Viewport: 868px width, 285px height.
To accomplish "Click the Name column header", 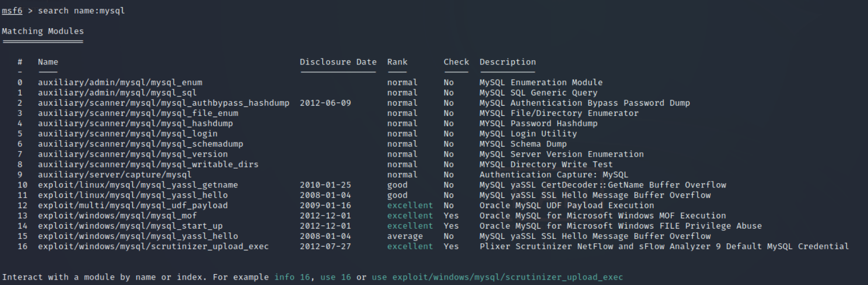I will 48,62.
